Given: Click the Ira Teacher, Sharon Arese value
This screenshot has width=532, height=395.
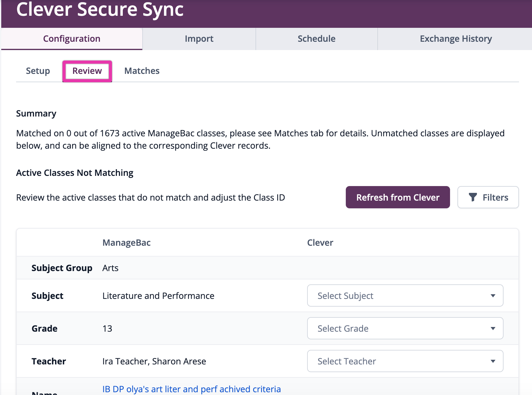Looking at the screenshot, I should click(x=154, y=361).
